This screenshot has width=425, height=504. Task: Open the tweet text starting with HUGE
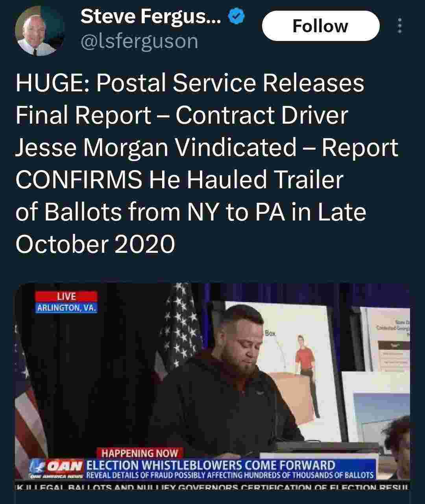point(207,163)
